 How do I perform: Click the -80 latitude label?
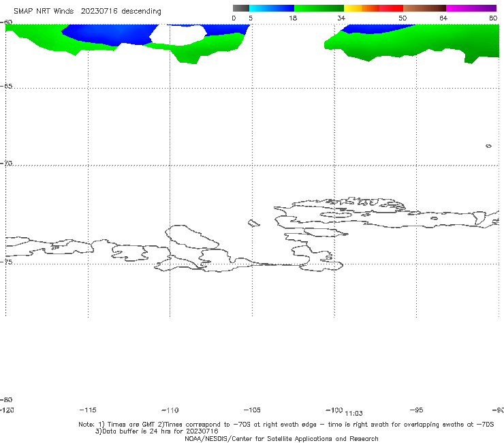[x=6, y=399]
